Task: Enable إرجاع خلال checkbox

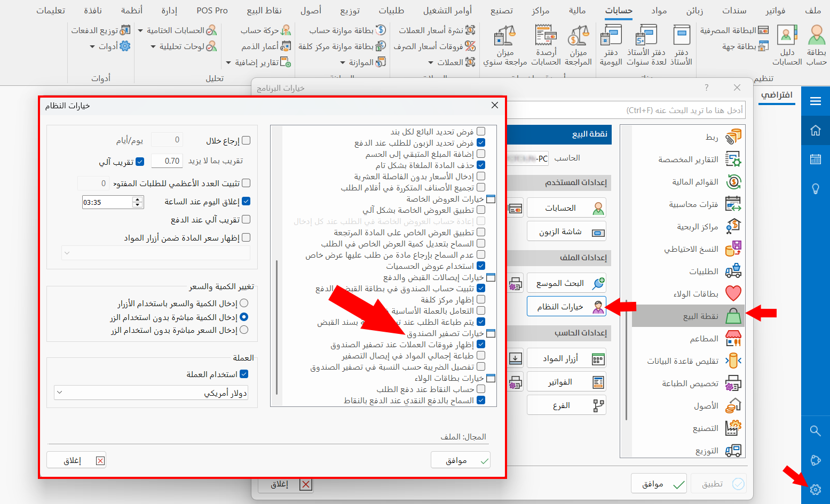Action: pyautogui.click(x=246, y=140)
